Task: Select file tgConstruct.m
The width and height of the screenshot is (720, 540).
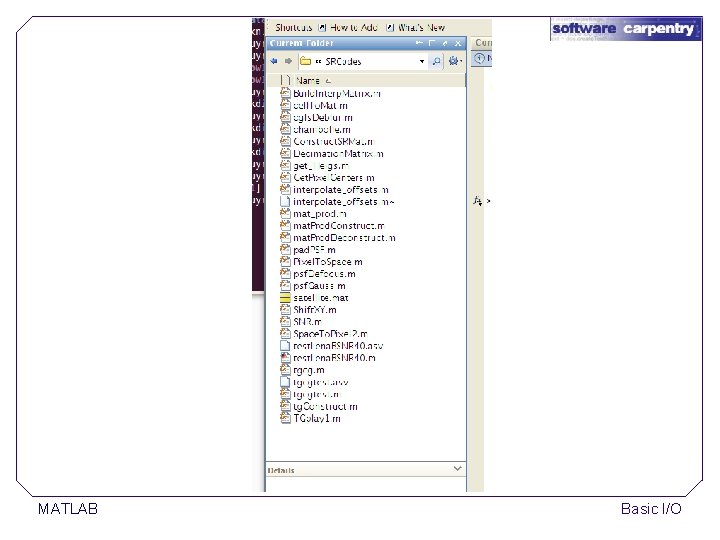Action: coord(325,406)
